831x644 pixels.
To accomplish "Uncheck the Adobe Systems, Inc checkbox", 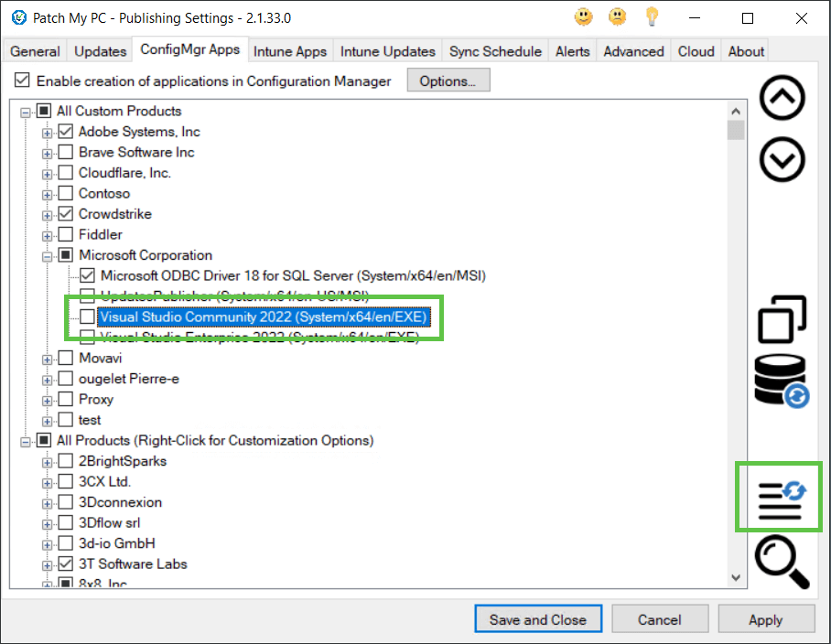I will click(x=66, y=132).
